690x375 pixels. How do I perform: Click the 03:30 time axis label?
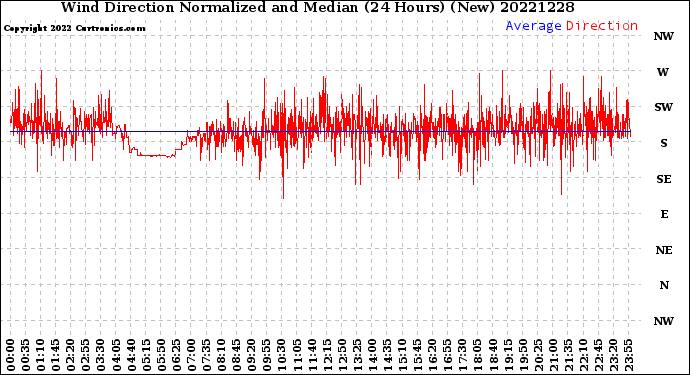(x=101, y=355)
